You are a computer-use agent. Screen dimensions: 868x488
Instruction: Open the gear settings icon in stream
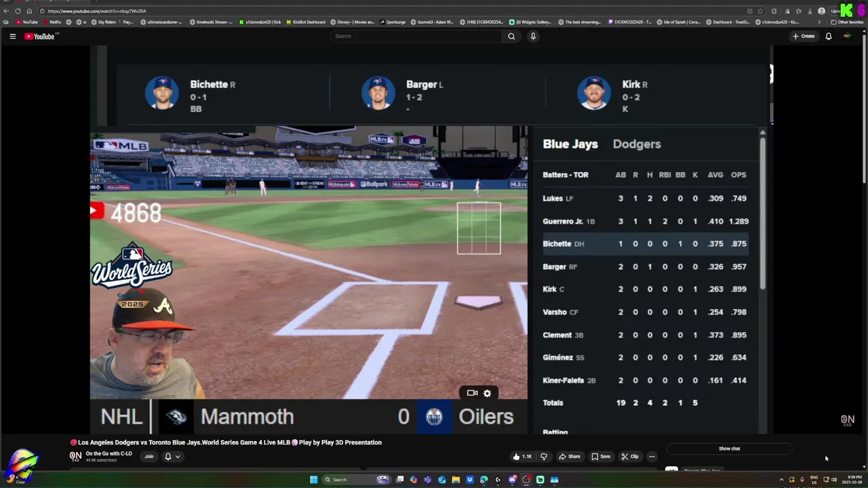tap(487, 393)
